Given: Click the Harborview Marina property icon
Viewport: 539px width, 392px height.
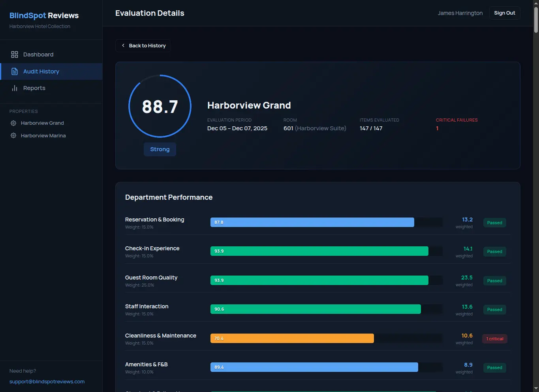Looking at the screenshot, I should click(13, 135).
